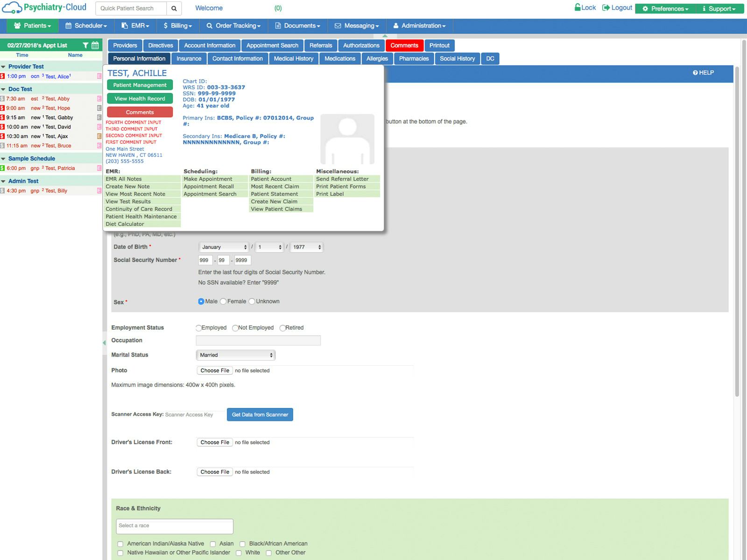Select the Retired employment status option

[x=282, y=328]
